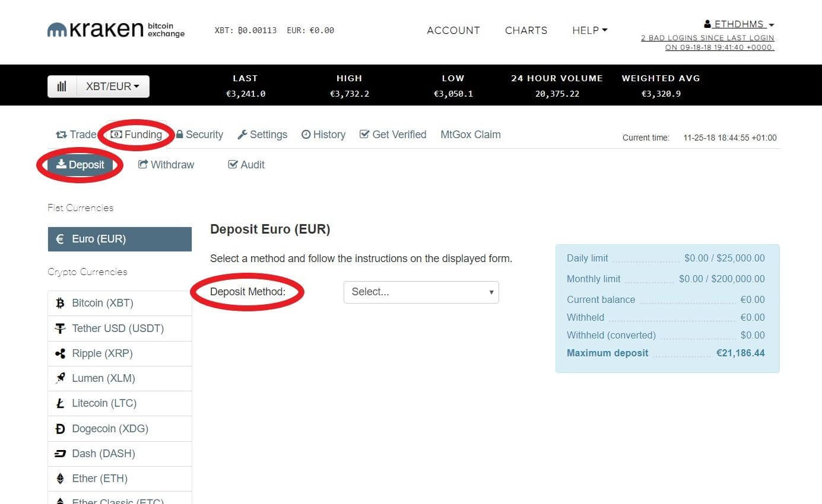The width and height of the screenshot is (822, 504).
Task: Open the History tab
Action: point(323,135)
